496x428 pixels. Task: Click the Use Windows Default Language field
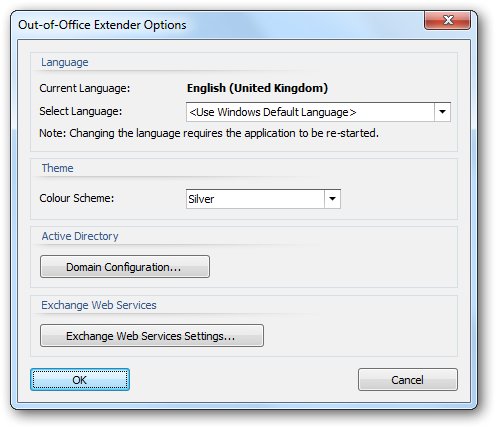318,112
